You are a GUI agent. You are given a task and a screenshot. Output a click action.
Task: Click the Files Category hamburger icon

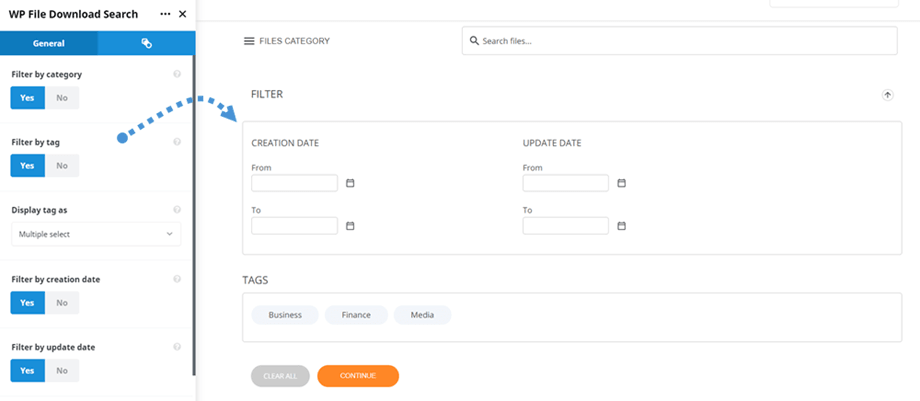coord(249,41)
